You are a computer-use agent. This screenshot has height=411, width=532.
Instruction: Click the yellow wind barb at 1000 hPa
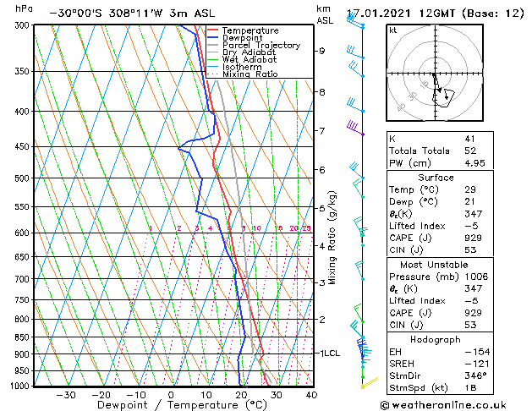369,385
